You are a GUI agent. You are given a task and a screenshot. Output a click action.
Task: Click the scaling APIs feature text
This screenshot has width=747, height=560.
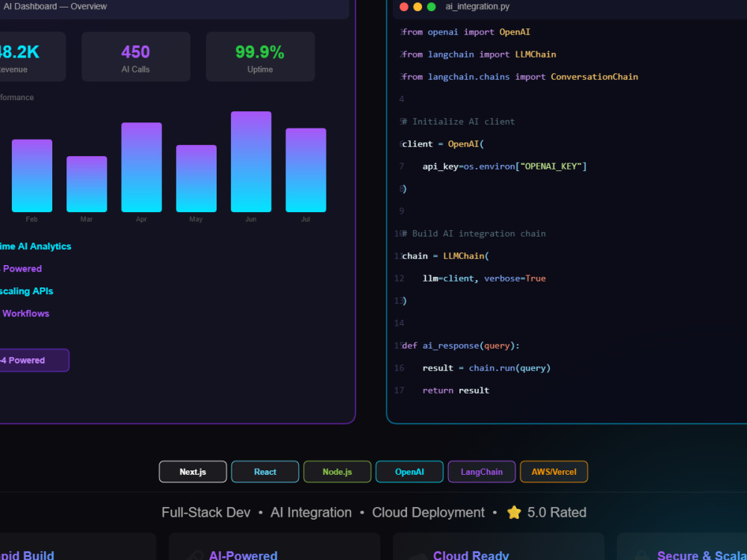click(x=27, y=291)
